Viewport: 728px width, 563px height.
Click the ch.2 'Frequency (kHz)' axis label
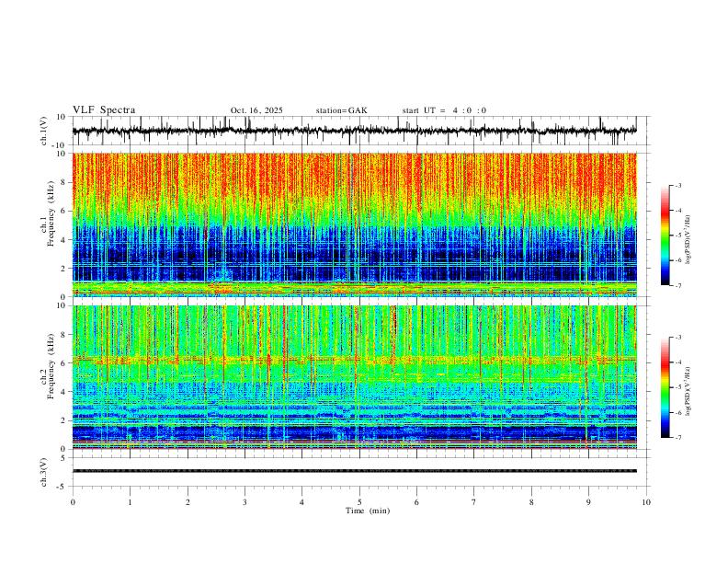click(51, 366)
